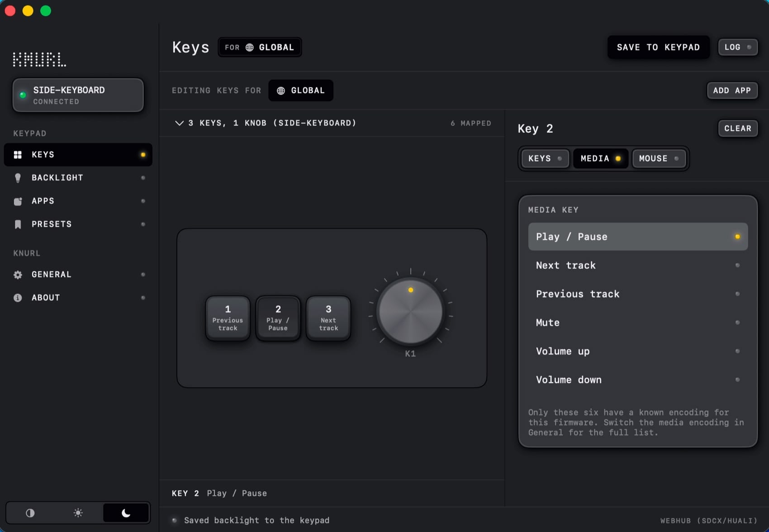Open General settings

pyautogui.click(x=78, y=275)
